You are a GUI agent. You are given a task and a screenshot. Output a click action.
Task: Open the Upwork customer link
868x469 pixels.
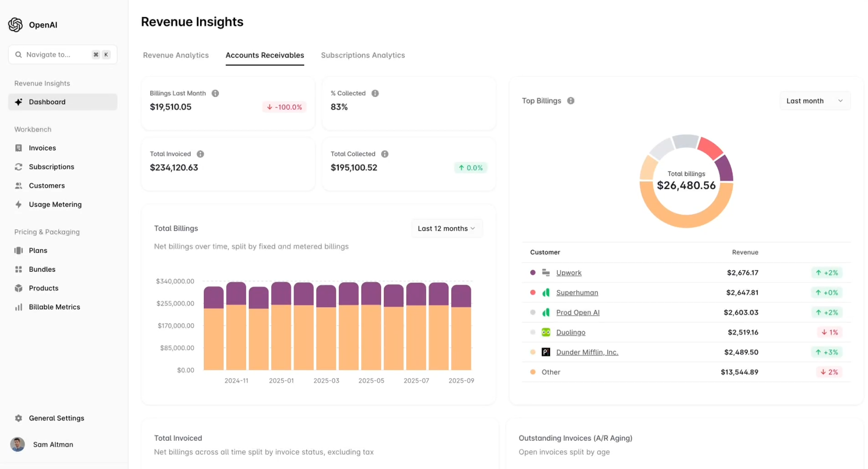568,273
